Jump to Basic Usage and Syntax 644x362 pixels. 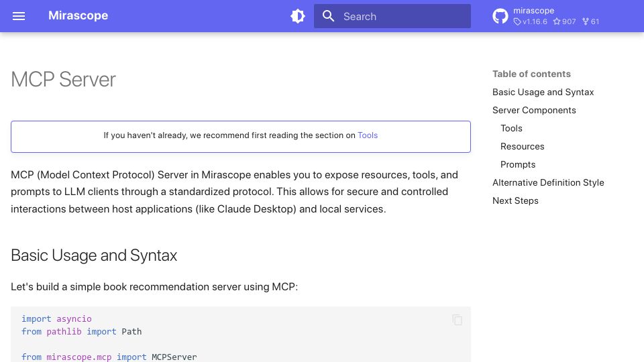[x=543, y=92]
